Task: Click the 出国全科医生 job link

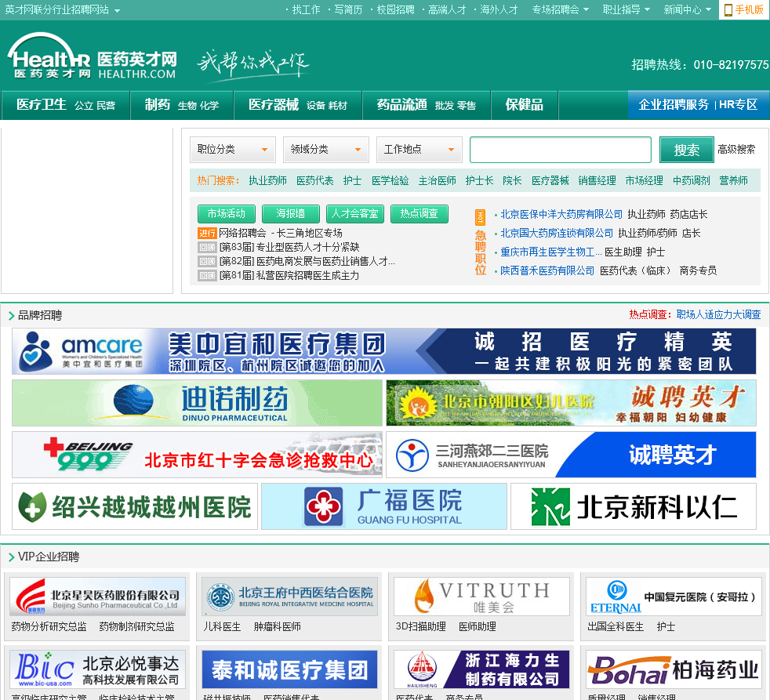Action: [616, 627]
